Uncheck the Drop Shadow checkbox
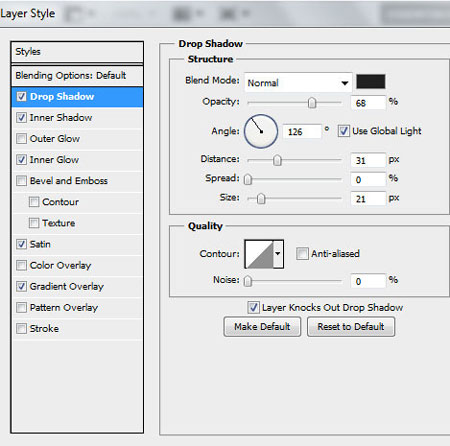Viewport: 450px width, 446px height. coord(22,97)
